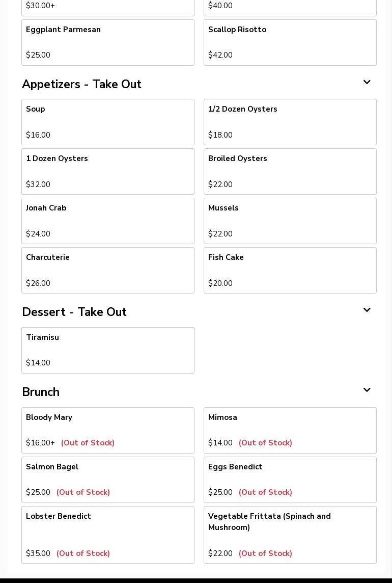Open the Mussels item card
392x583 pixels.
[290, 221]
